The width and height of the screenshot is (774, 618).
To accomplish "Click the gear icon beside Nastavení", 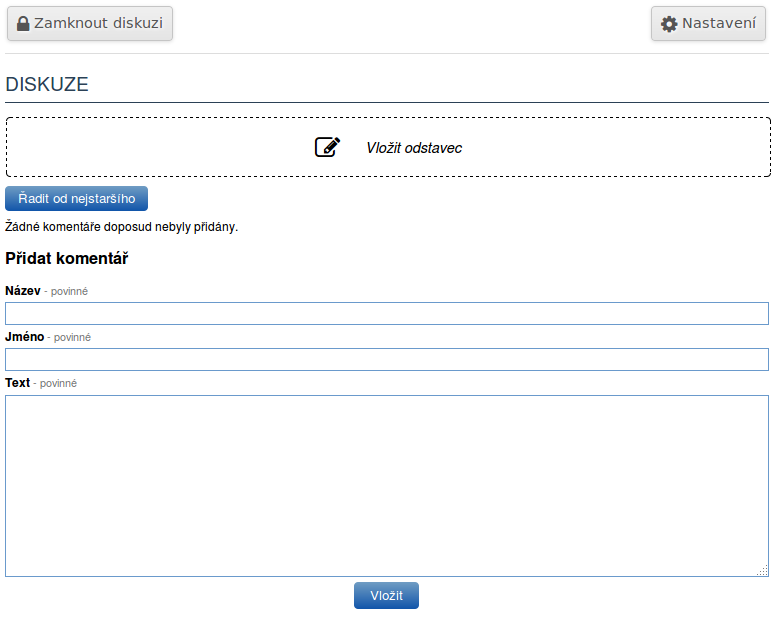I will coord(669,23).
